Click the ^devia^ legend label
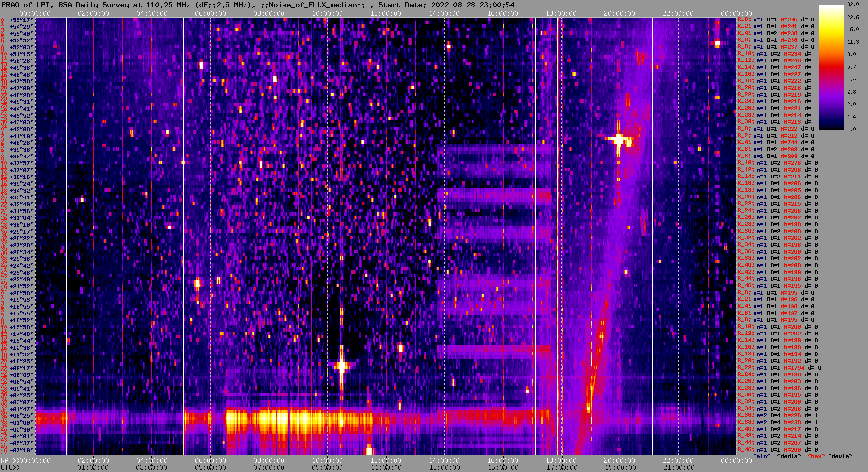Image resolution: width=868 pixels, height=472 pixels. tap(840, 456)
